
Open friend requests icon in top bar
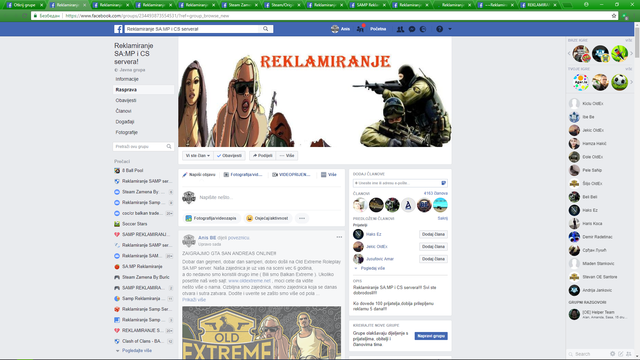click(x=400, y=29)
